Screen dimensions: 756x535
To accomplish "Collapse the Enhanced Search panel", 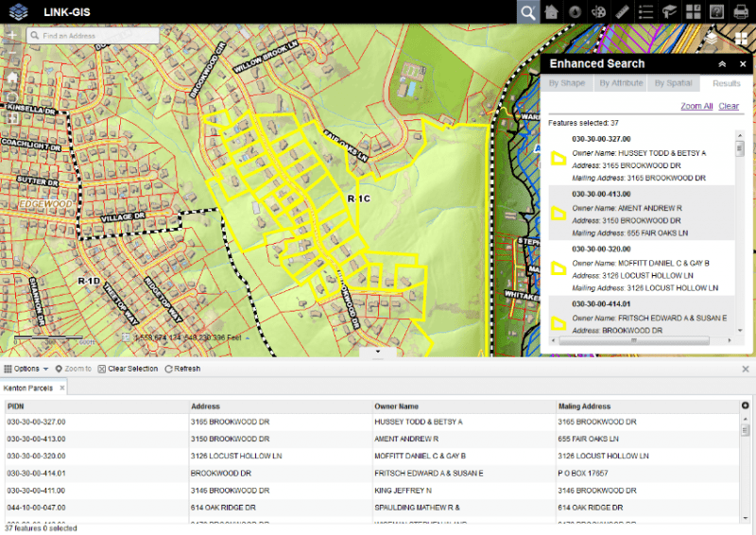I will click(x=722, y=64).
